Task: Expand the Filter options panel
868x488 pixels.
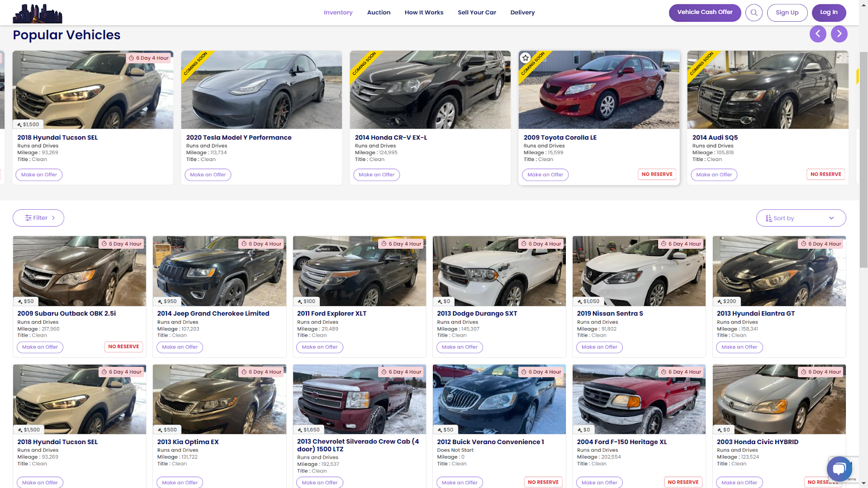Action: [x=39, y=218]
